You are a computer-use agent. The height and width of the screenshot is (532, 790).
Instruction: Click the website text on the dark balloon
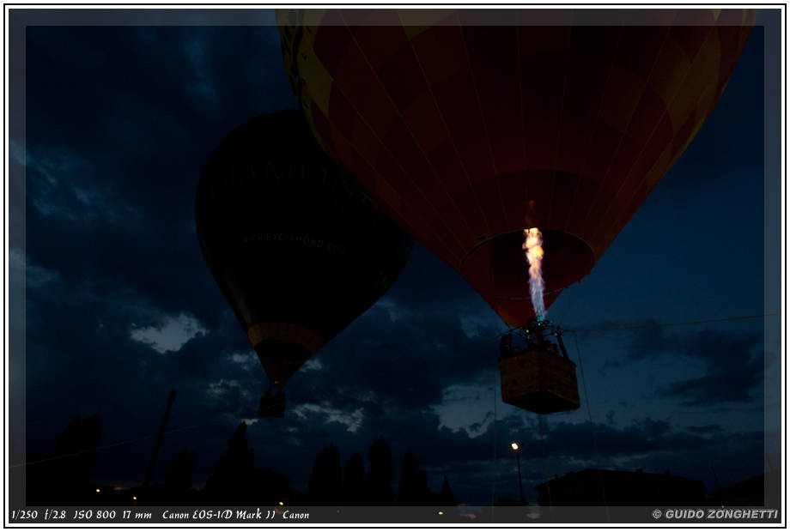(294, 242)
